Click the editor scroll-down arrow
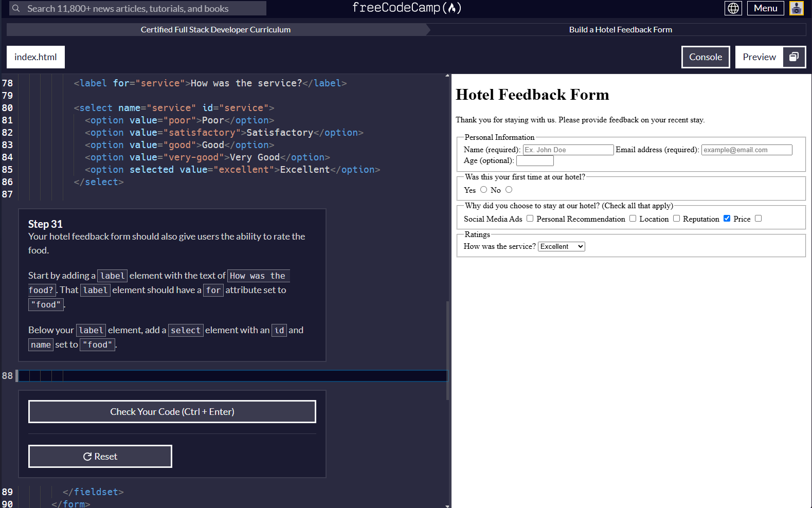This screenshot has height=508, width=812. (447, 505)
